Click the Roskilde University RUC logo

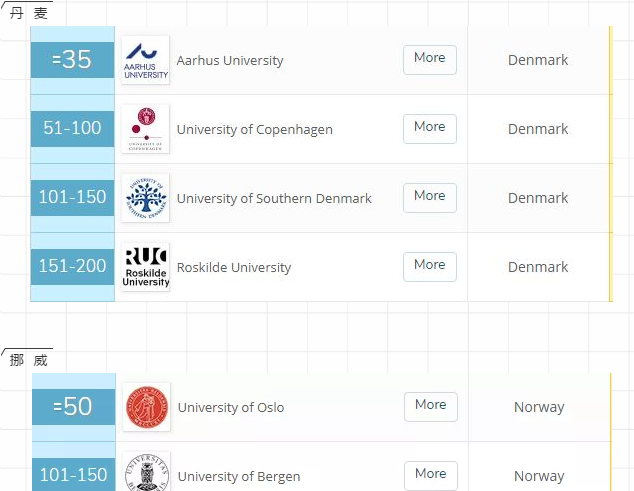[146, 267]
